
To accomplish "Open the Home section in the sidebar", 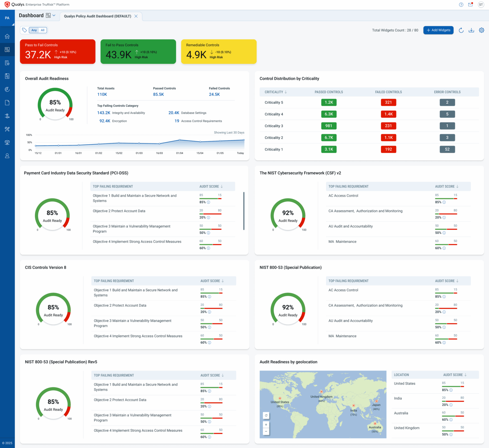I will [x=7, y=36].
